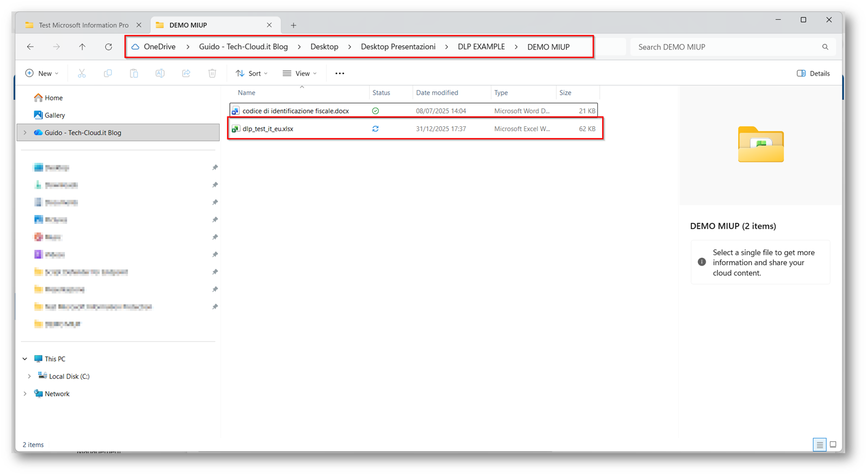Image resolution: width=868 pixels, height=476 pixels.
Task: Open a new tab with plus button
Action: [294, 25]
